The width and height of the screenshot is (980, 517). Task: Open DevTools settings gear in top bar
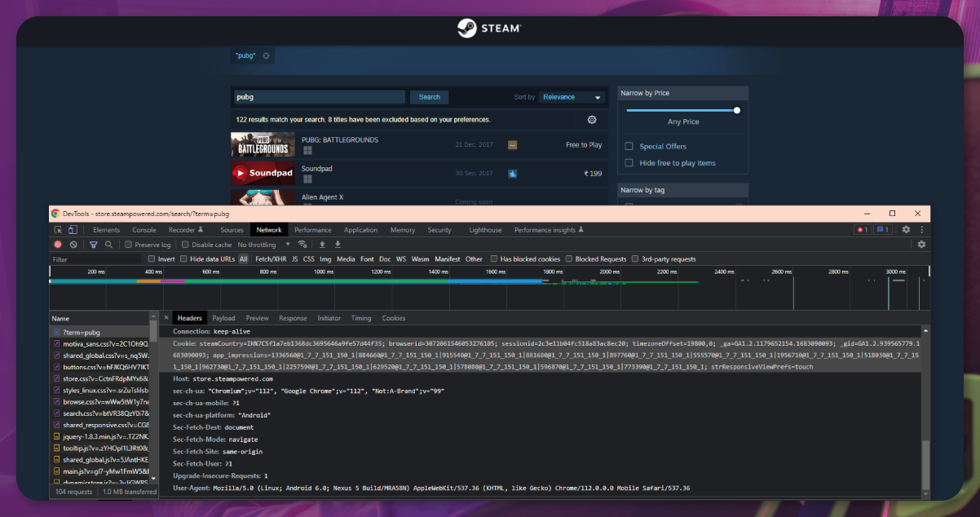[x=906, y=230]
